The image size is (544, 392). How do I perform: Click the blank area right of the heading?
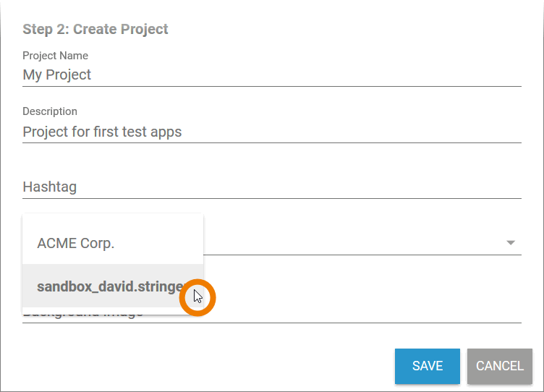coord(347,30)
